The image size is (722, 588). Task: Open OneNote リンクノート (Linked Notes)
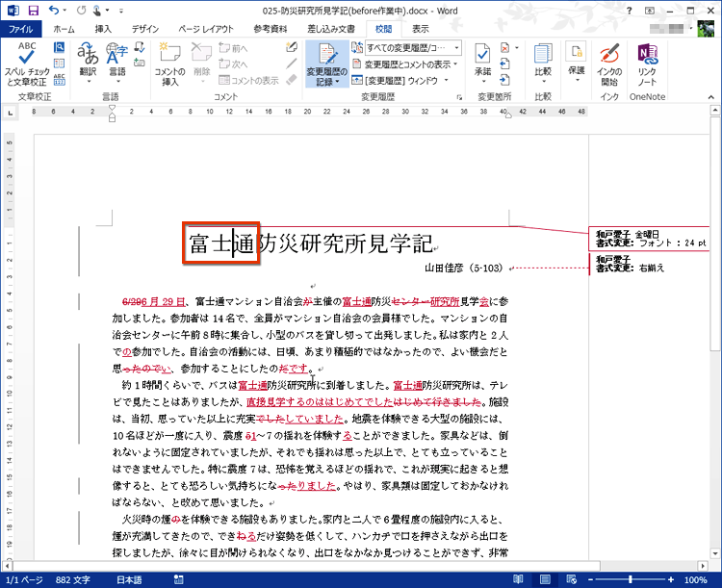pos(647,64)
